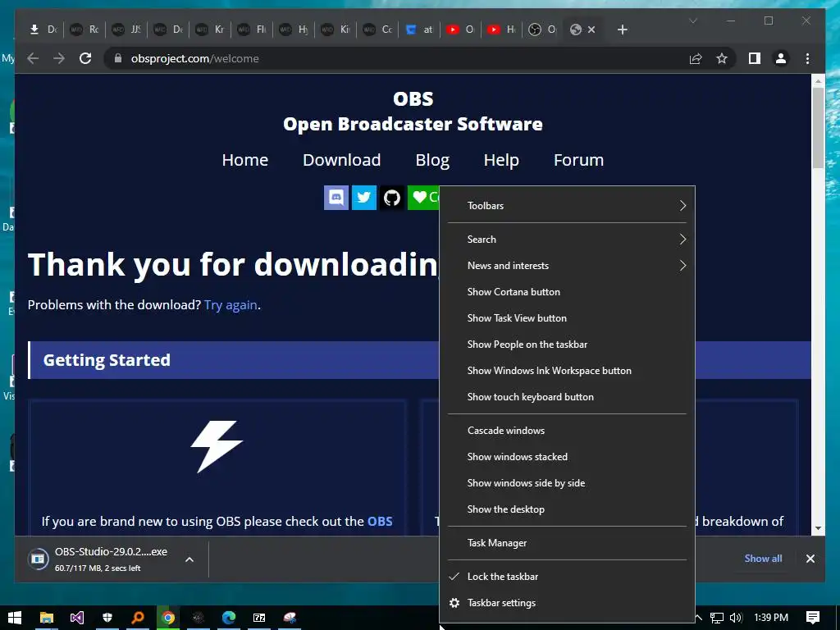This screenshot has width=840, height=630.
Task: Open the OBS Forum link
Action: click(x=578, y=160)
